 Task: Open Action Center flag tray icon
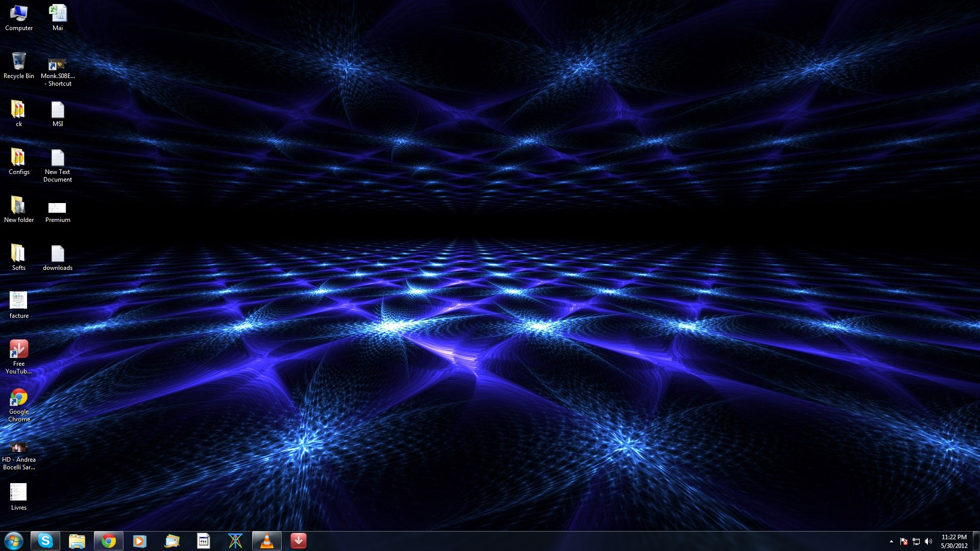(904, 541)
